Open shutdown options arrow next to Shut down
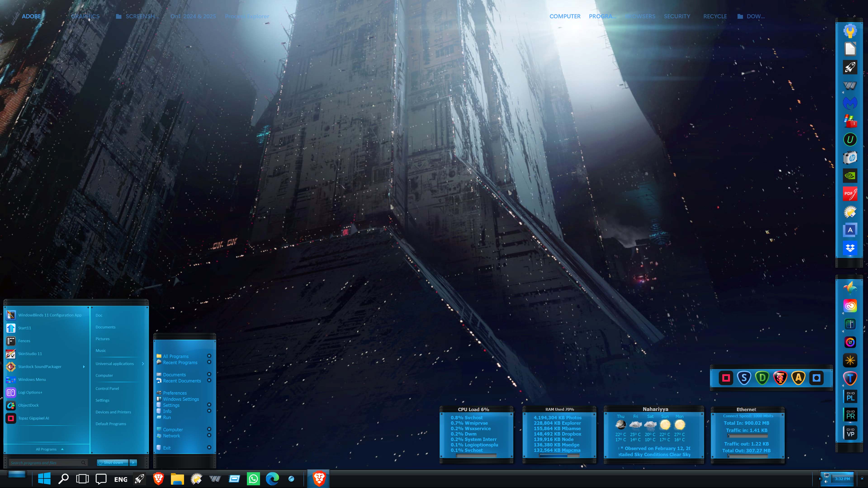This screenshot has width=868, height=488. pos(133,462)
